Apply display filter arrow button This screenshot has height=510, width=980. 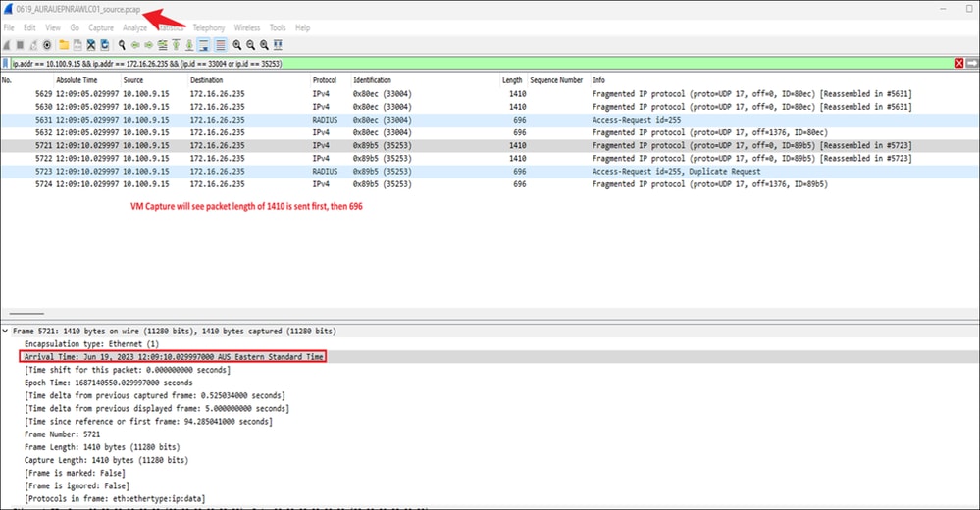click(x=972, y=63)
